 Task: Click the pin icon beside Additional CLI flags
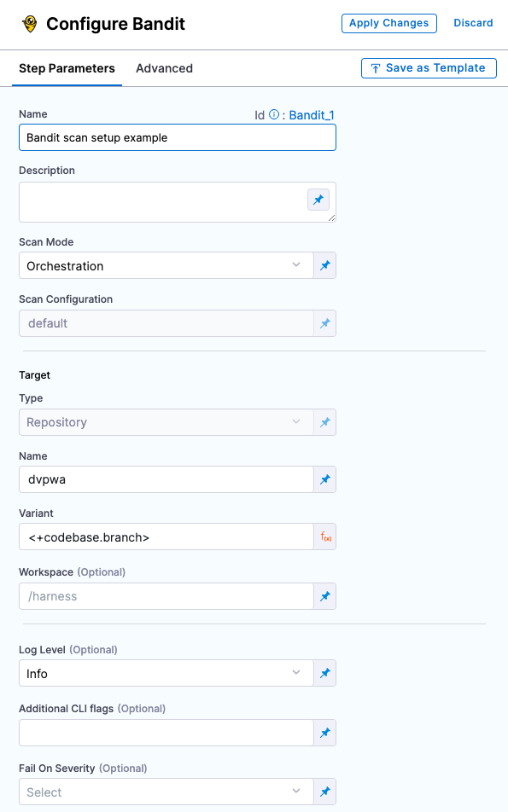coord(324,732)
